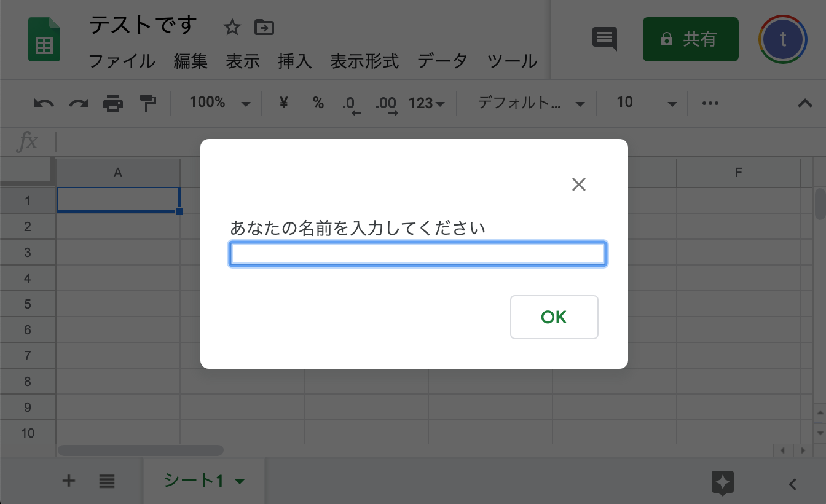Viewport: 826px width, 504px height.
Task: Open the Explore feature icon
Action: (722, 483)
